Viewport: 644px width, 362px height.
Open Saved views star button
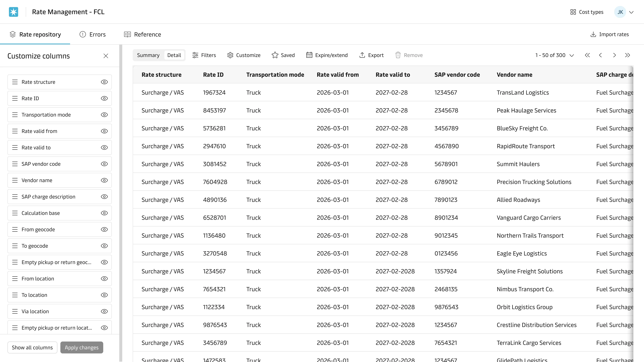[283, 55]
